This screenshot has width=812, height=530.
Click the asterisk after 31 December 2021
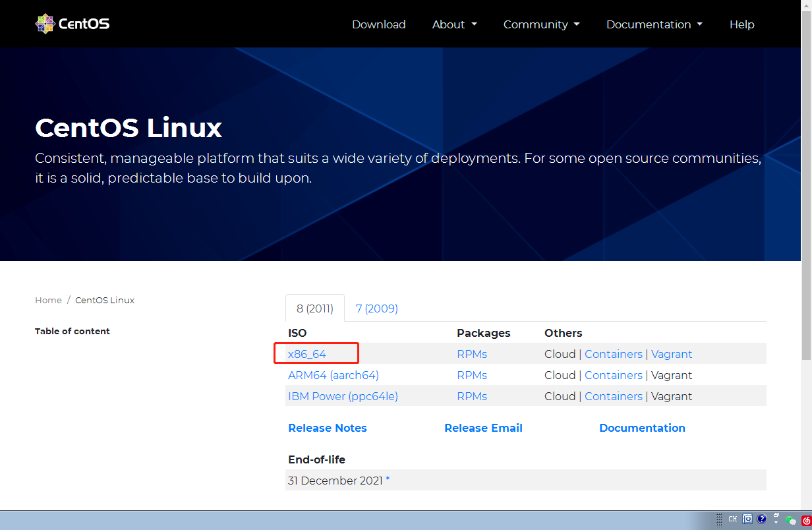tap(388, 480)
